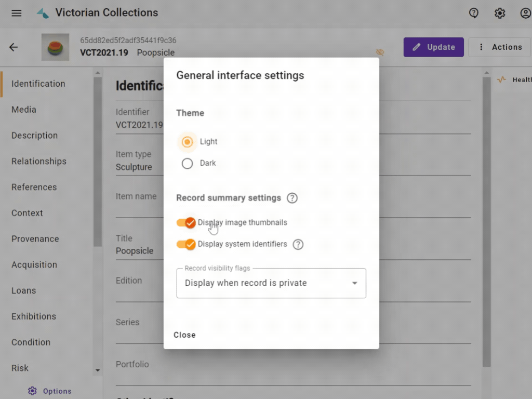Close the General interface settings dialog

[x=184, y=335]
